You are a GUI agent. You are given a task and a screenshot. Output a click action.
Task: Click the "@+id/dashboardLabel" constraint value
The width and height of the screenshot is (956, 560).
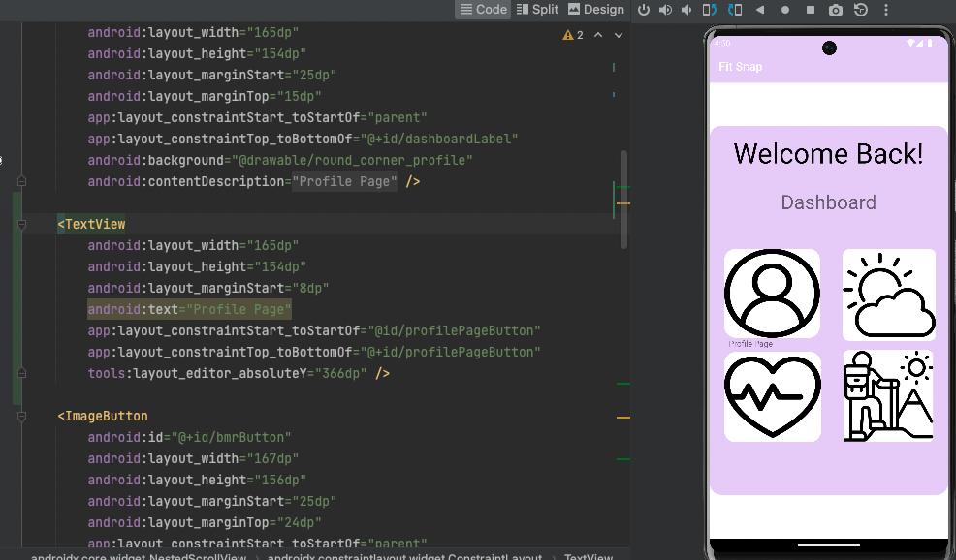pyautogui.click(x=439, y=139)
